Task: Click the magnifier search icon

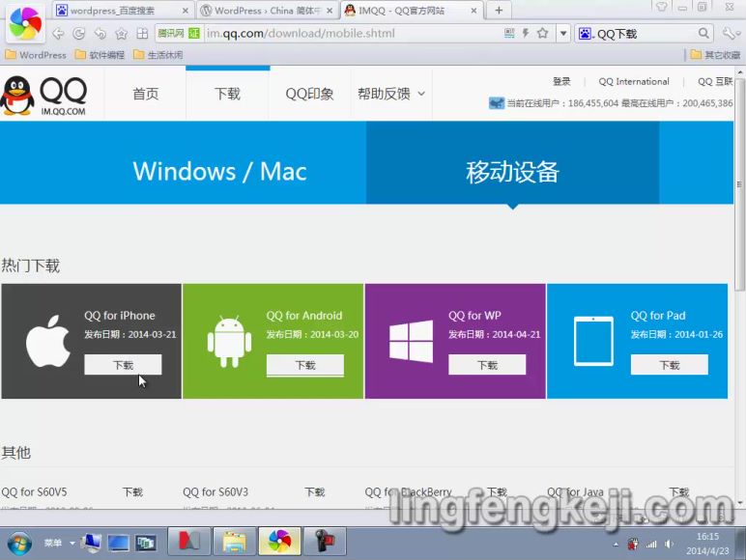Action: point(703,33)
